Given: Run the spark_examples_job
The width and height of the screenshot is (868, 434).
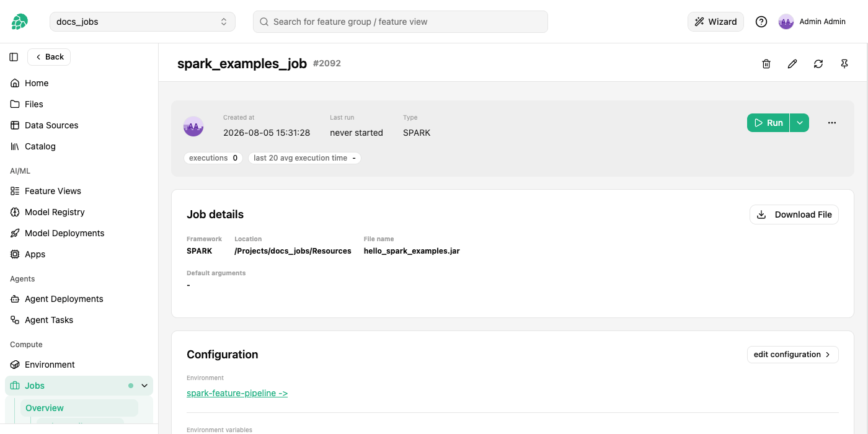Looking at the screenshot, I should pyautogui.click(x=768, y=123).
